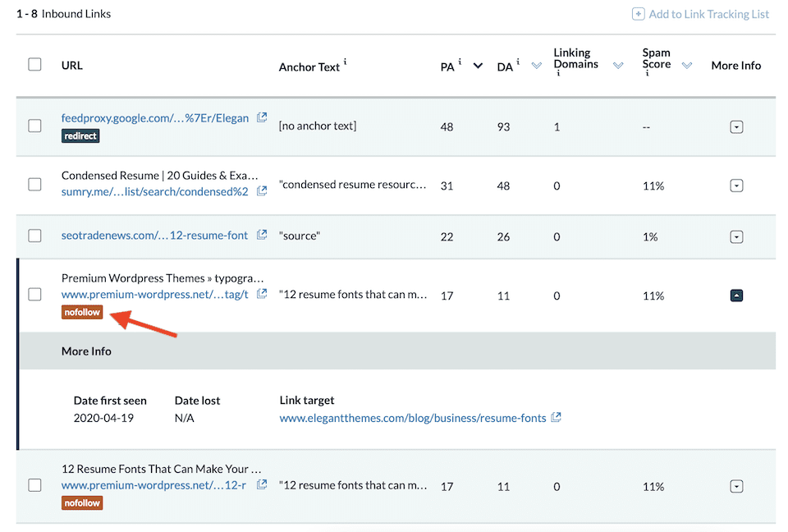Click the redirect badge under feedproxy link
The height and width of the screenshot is (532, 788).
[x=80, y=135]
